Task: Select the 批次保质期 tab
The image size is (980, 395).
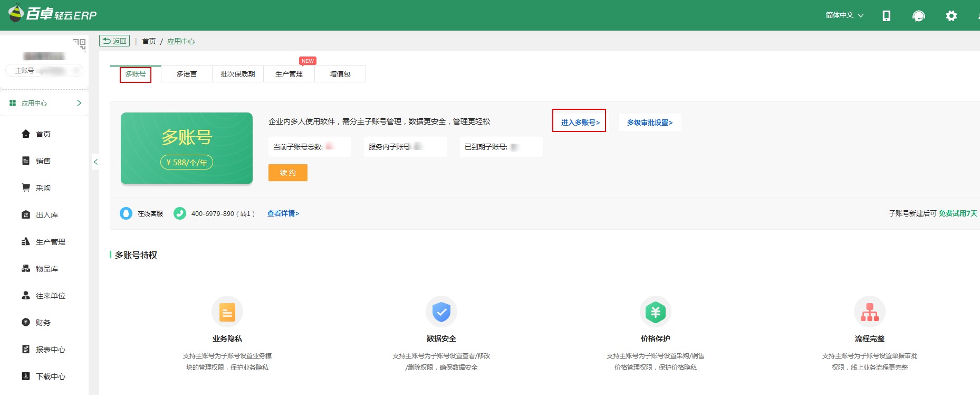Action: coord(237,74)
